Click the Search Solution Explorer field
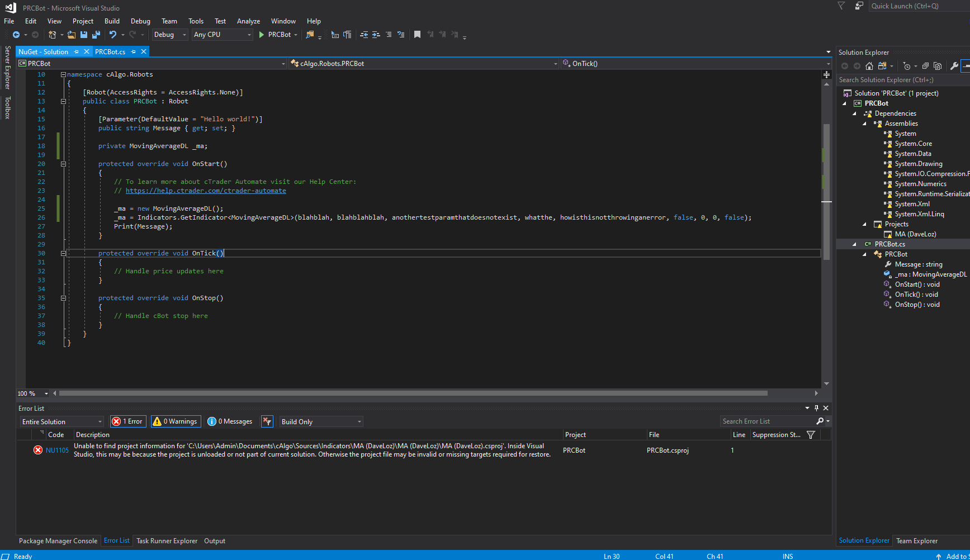 coord(903,80)
